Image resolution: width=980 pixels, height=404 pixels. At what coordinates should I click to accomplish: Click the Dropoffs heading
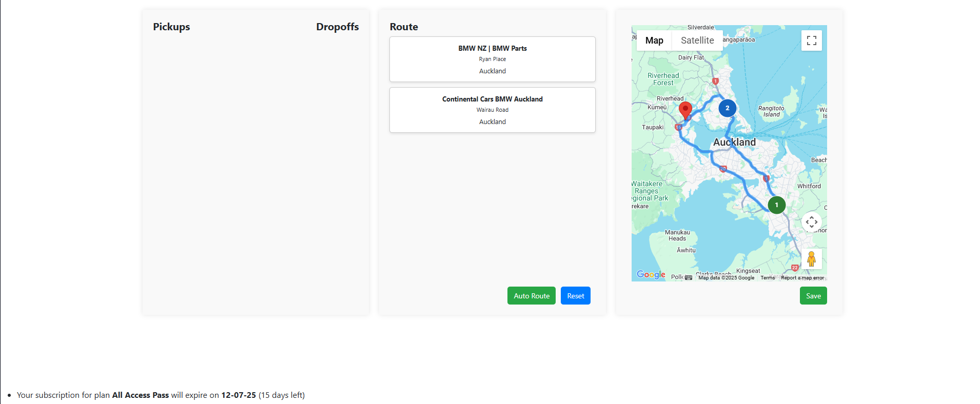tap(338, 27)
